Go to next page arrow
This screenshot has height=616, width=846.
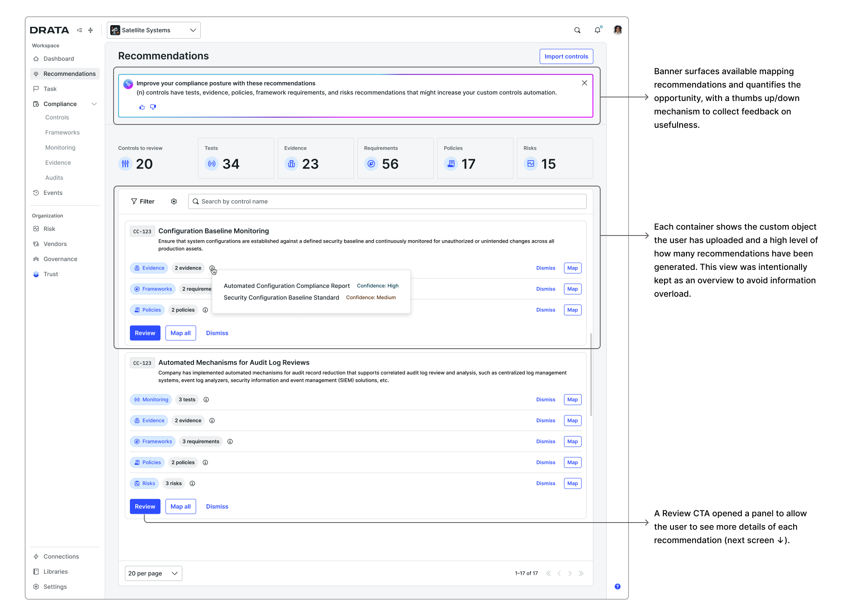pyautogui.click(x=570, y=573)
